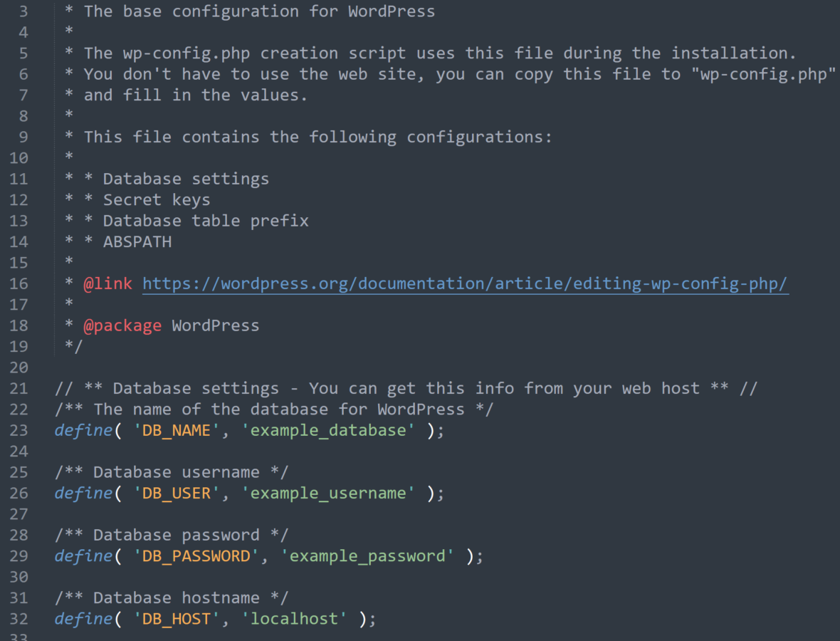Place cursor in 'example_username' value
Image resolution: width=840 pixels, height=641 pixels.
pyautogui.click(x=328, y=493)
